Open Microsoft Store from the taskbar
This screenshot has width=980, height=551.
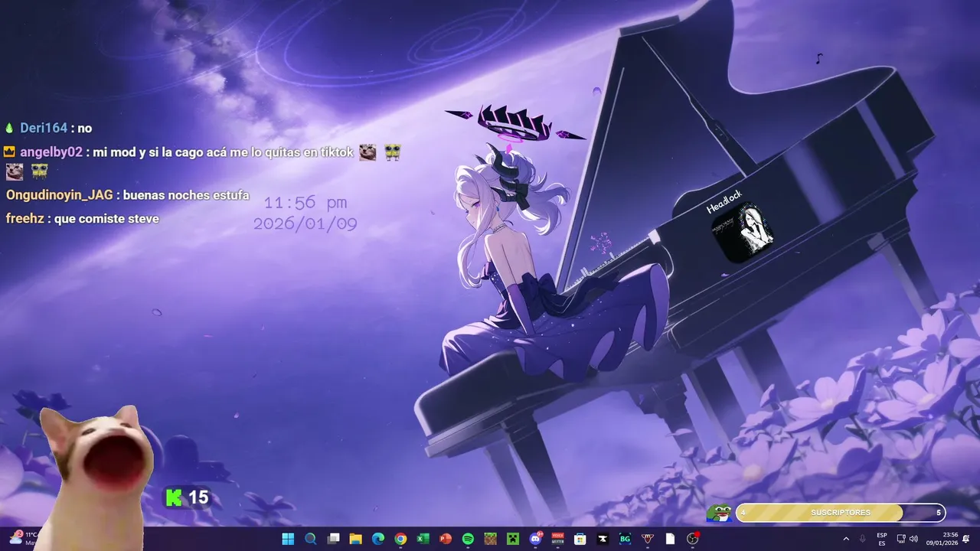pyautogui.click(x=580, y=539)
